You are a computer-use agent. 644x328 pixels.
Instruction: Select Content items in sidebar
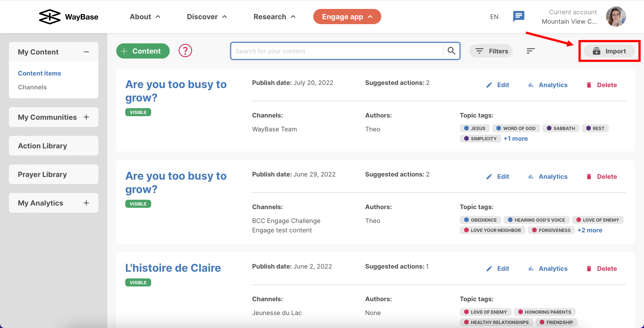point(40,73)
